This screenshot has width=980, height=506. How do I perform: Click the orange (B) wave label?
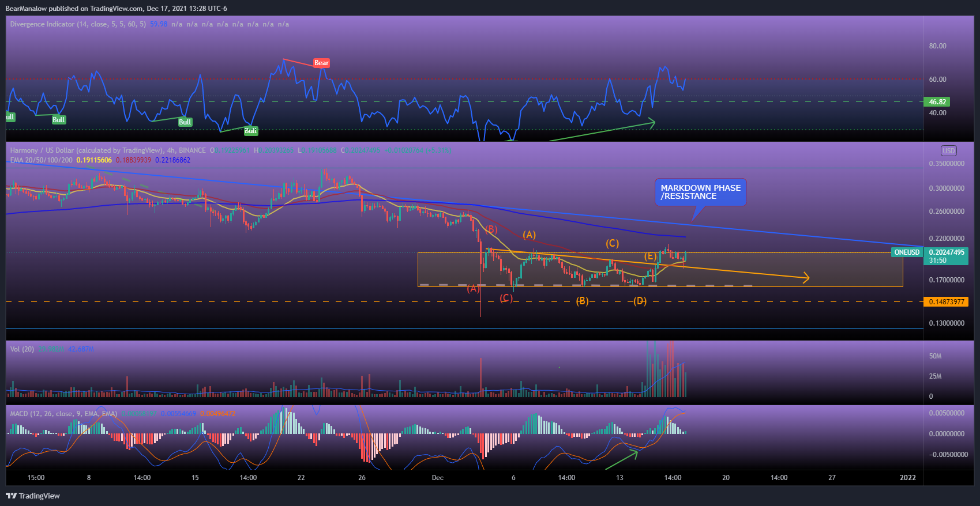click(582, 301)
